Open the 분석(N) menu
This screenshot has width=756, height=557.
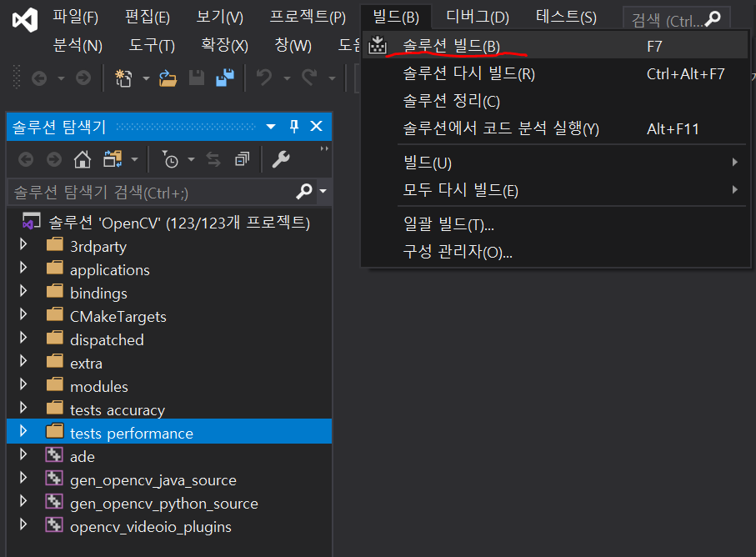pos(78,45)
